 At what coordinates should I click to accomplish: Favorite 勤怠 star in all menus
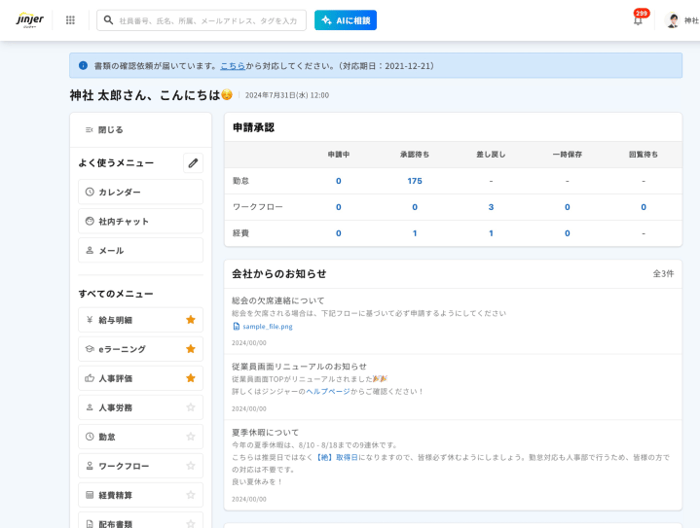tap(191, 437)
